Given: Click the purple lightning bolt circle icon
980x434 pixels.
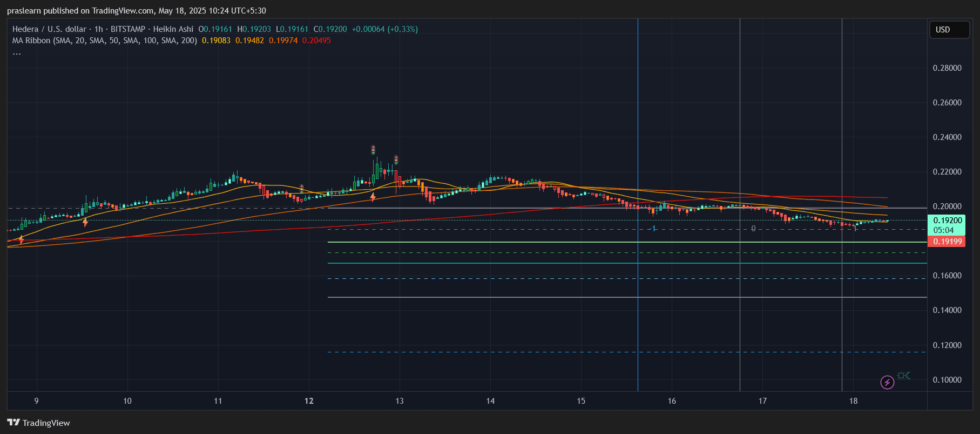Looking at the screenshot, I should (887, 383).
